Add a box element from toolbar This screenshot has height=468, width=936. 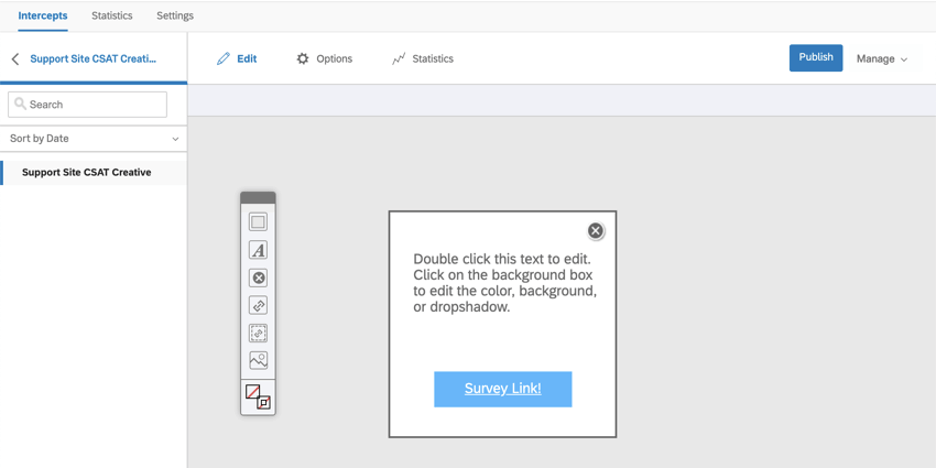pyautogui.click(x=258, y=223)
